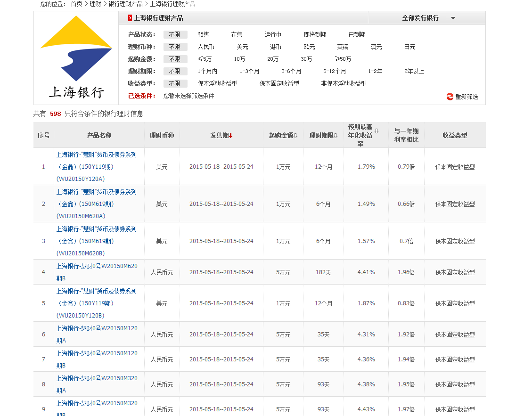Click 重新筛选 to reset filters
The width and height of the screenshot is (532, 416).
467,97
